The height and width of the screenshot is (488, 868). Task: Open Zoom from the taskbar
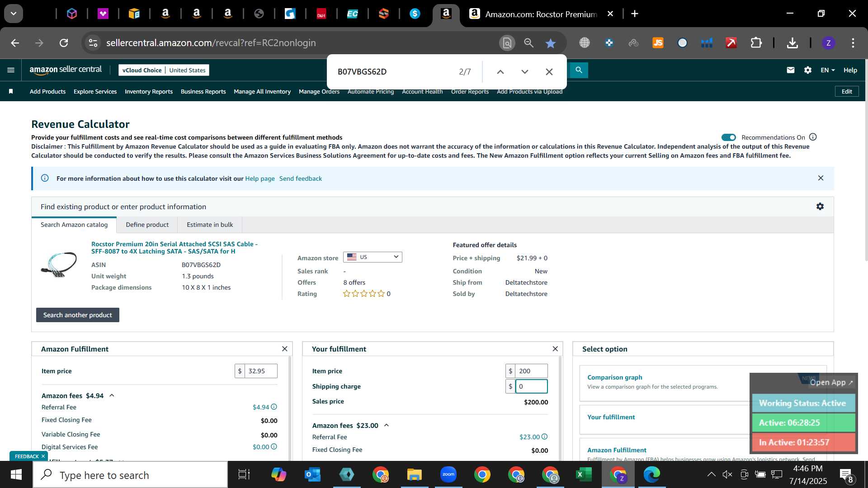point(448,474)
